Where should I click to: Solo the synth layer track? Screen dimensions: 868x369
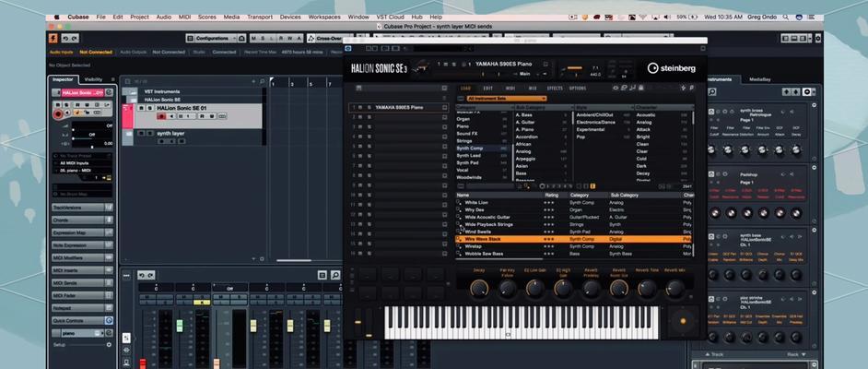pyautogui.click(x=150, y=134)
